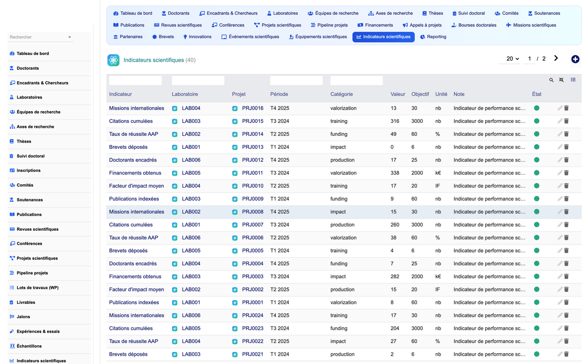Add a new indicator with plus icon

pos(575,59)
